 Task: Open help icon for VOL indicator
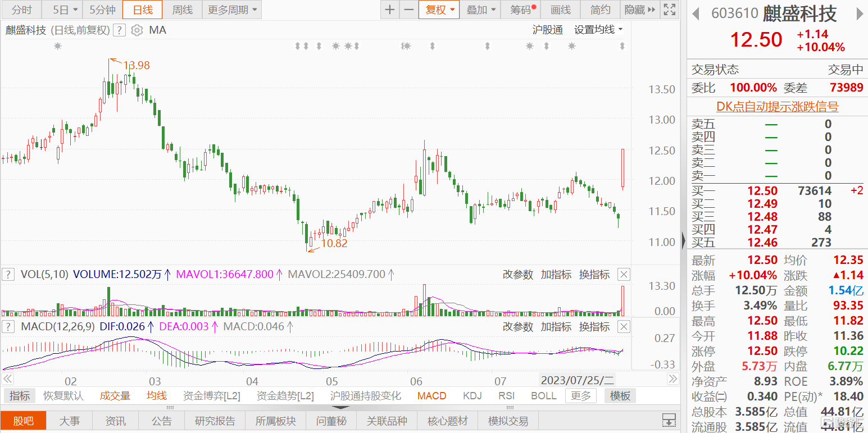click(8, 275)
